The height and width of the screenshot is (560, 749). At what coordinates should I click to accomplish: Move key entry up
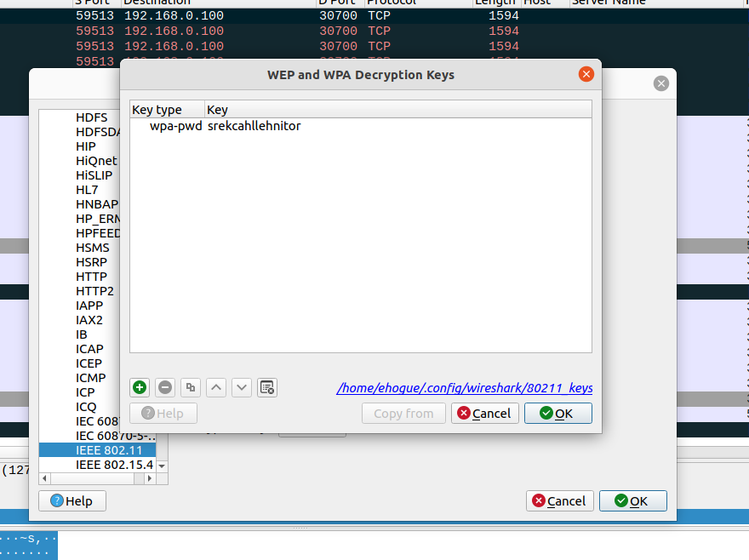(x=216, y=387)
